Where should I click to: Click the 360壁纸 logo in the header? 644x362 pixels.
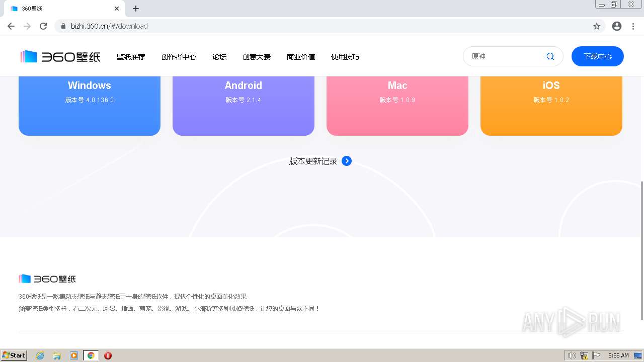tap(60, 57)
